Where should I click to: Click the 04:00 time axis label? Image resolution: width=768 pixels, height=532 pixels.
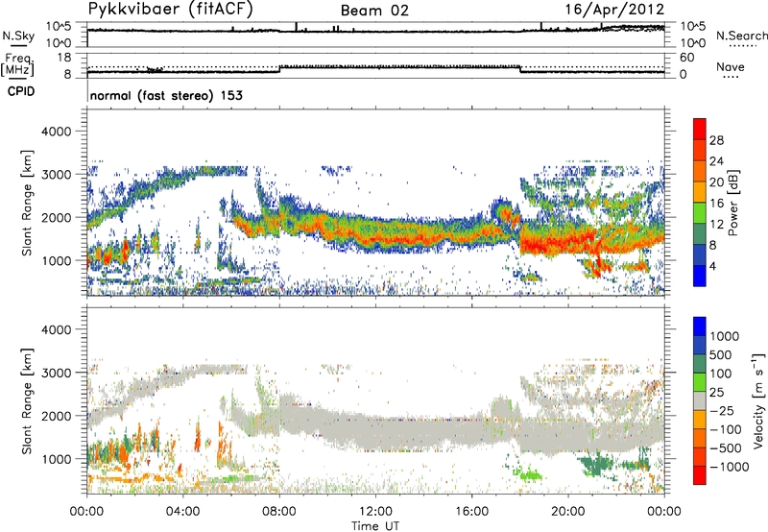(x=183, y=512)
